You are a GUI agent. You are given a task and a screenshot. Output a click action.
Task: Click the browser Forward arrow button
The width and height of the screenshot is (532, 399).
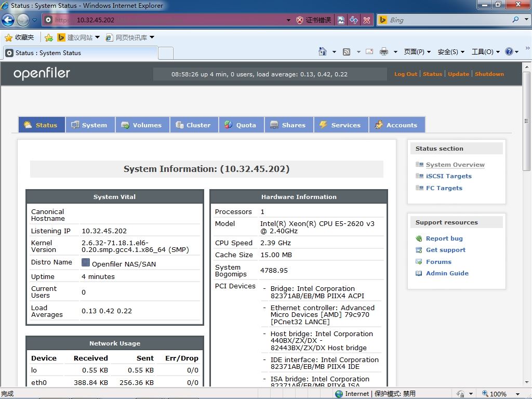pyautogui.click(x=23, y=20)
